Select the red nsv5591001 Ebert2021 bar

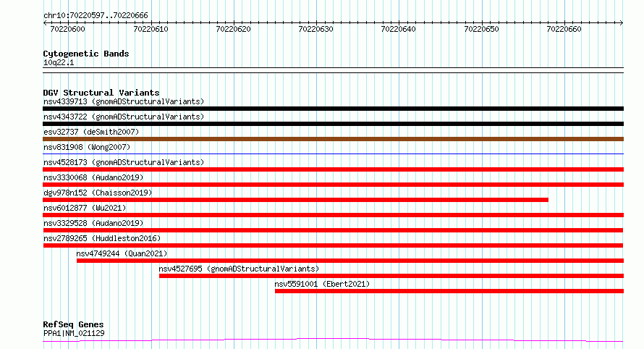click(x=449, y=291)
